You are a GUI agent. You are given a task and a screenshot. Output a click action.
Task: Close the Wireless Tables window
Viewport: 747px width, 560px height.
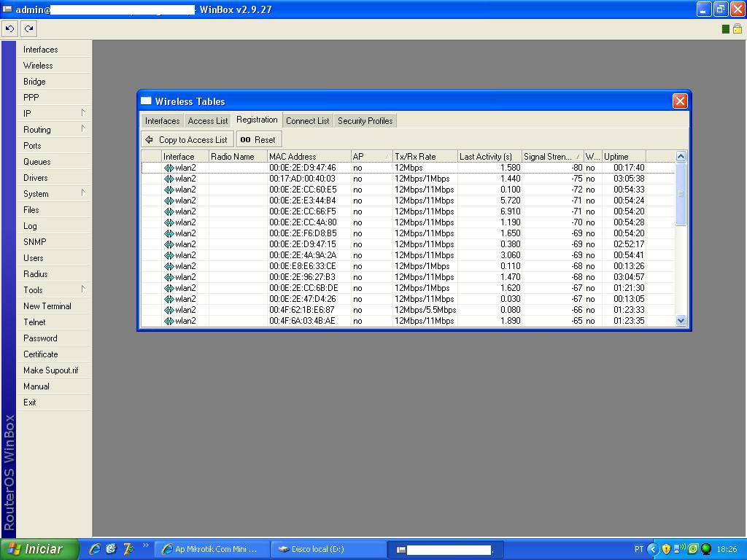pyautogui.click(x=680, y=101)
